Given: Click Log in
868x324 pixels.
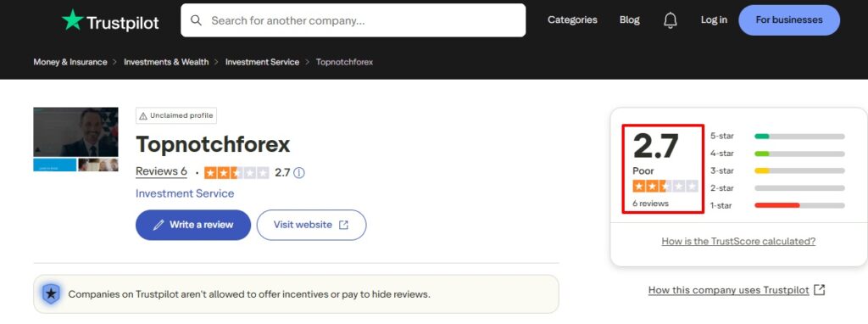Looking at the screenshot, I should [714, 20].
